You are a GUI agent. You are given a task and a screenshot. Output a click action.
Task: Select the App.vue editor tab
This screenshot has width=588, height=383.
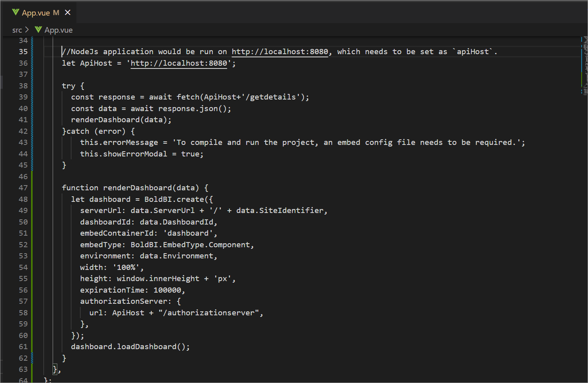(36, 12)
